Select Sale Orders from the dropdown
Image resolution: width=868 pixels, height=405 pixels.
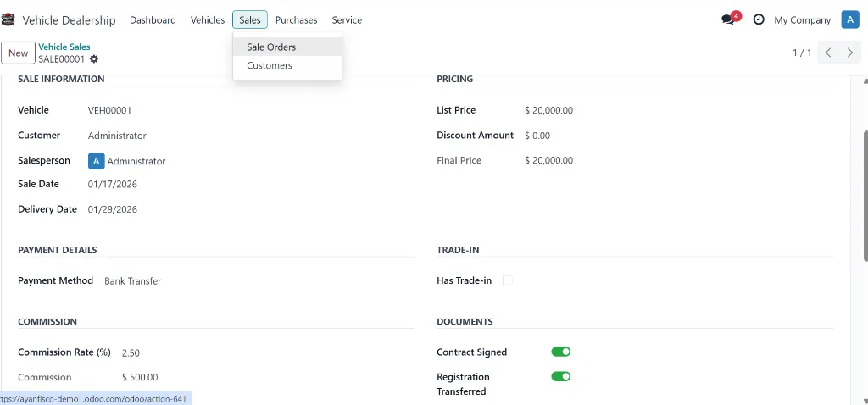288,47
